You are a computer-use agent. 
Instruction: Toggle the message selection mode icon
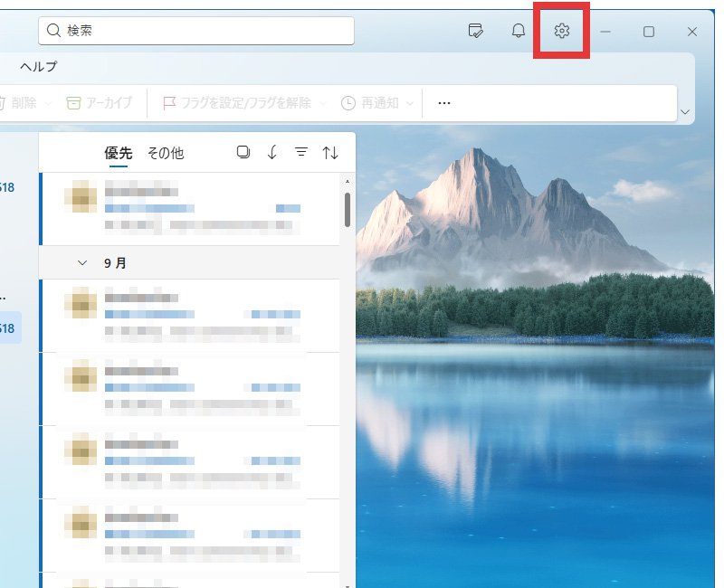pyautogui.click(x=243, y=153)
